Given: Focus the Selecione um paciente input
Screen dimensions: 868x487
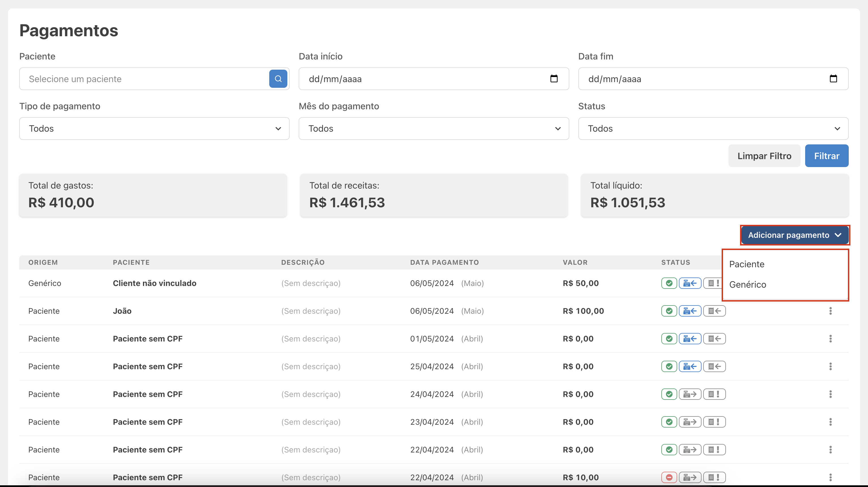Looking at the screenshot, I should tap(144, 78).
